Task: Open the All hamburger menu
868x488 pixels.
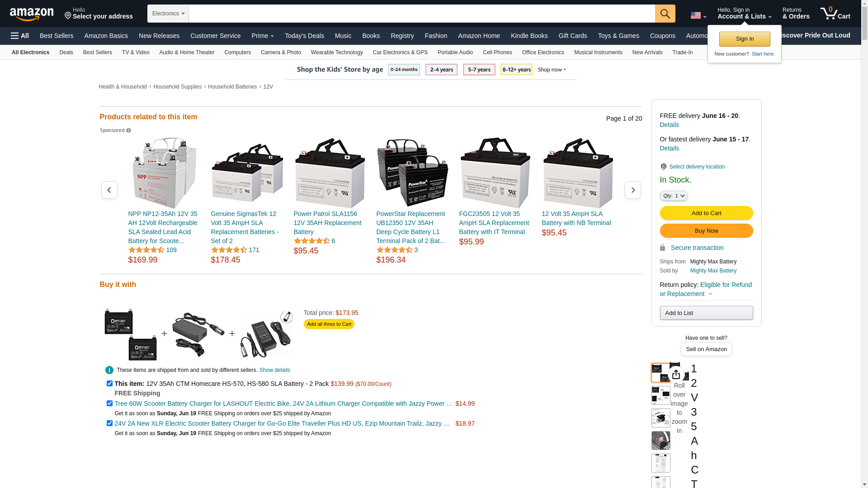Action: [x=20, y=36]
